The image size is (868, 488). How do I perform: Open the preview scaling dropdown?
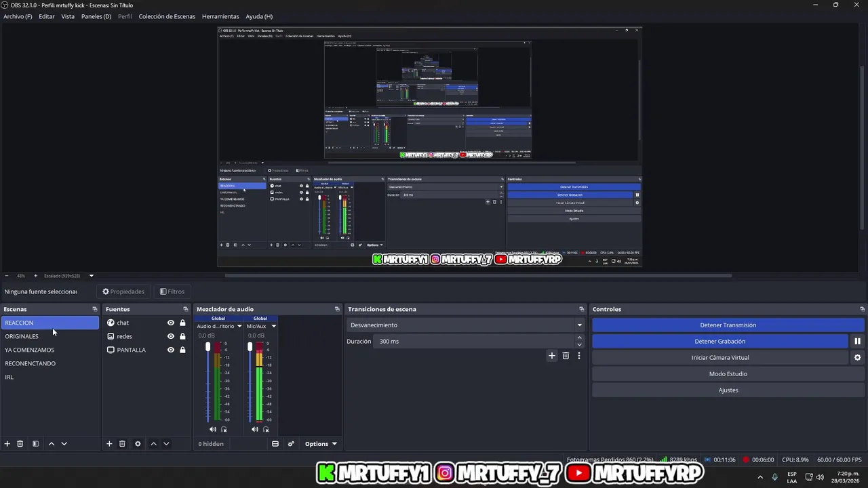[x=91, y=276]
